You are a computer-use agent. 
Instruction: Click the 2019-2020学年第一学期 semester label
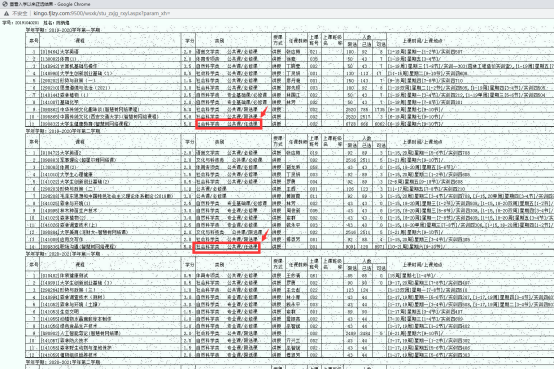click(63, 30)
